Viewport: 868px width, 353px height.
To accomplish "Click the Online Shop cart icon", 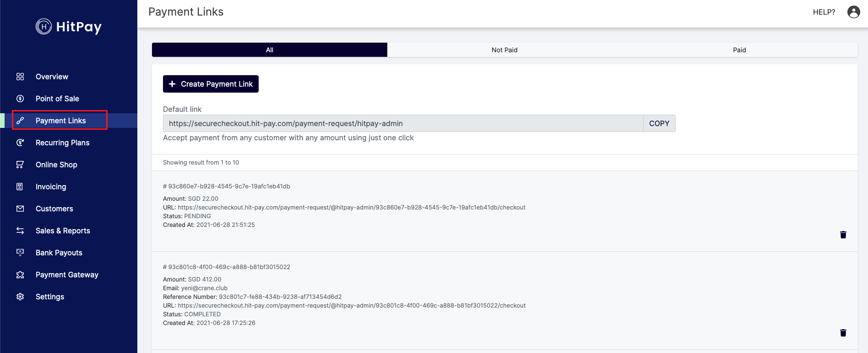I will click(x=20, y=165).
